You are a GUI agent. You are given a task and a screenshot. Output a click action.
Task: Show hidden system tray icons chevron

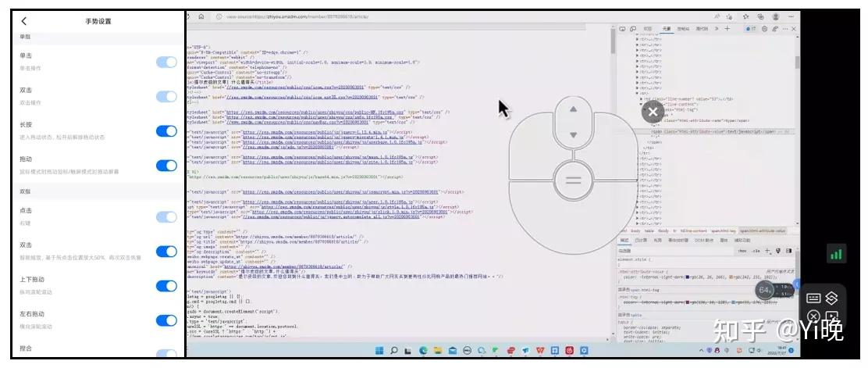[703, 351]
